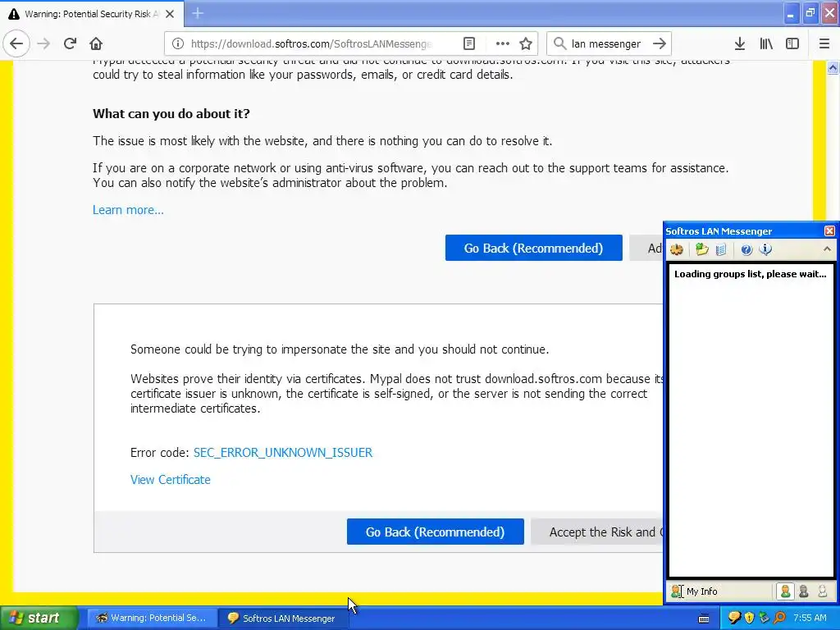This screenshot has width=840, height=630.
Task: Click the page scrollbar up arrow
Action: pyautogui.click(x=833, y=68)
